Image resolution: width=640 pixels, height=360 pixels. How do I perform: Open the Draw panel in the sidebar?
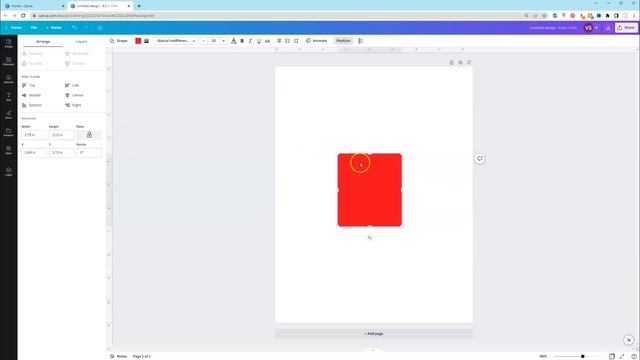click(x=9, y=114)
